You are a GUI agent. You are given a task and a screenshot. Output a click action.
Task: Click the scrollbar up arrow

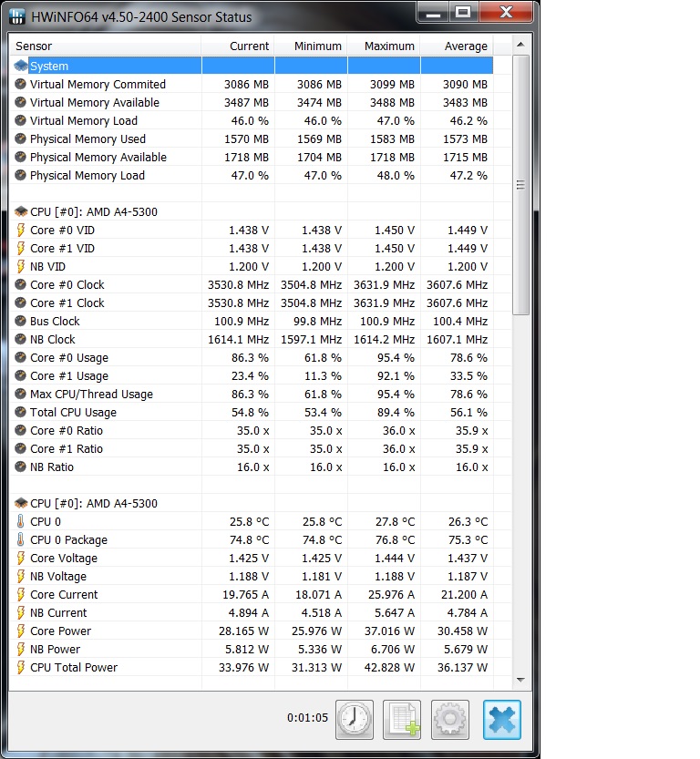click(520, 45)
